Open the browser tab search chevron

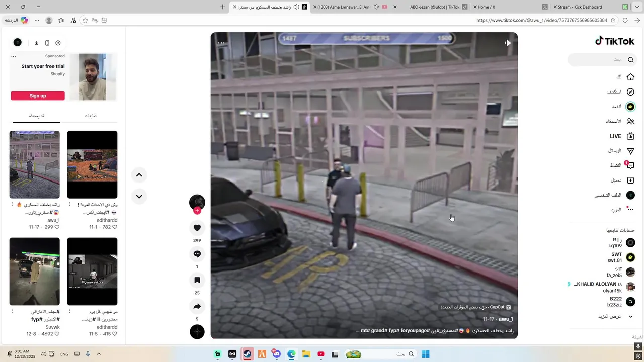coord(638,7)
